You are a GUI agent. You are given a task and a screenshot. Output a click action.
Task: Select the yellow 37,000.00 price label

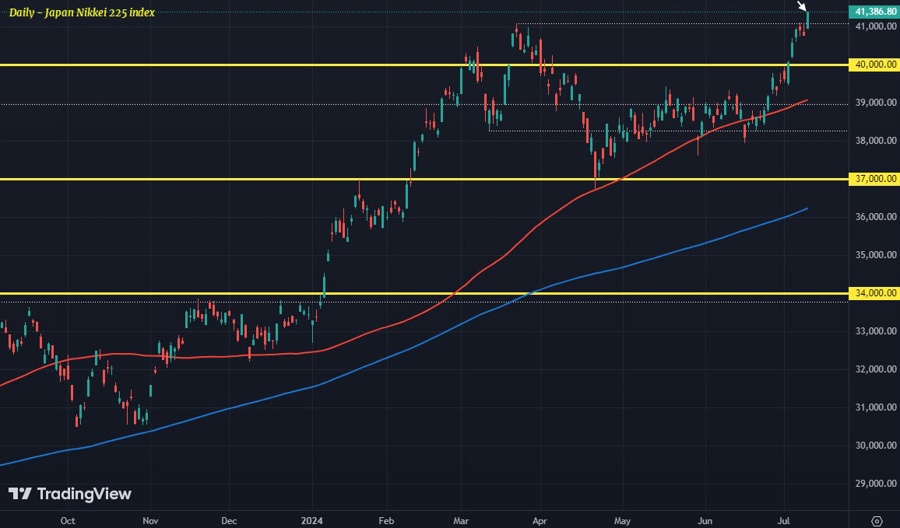tap(870, 179)
